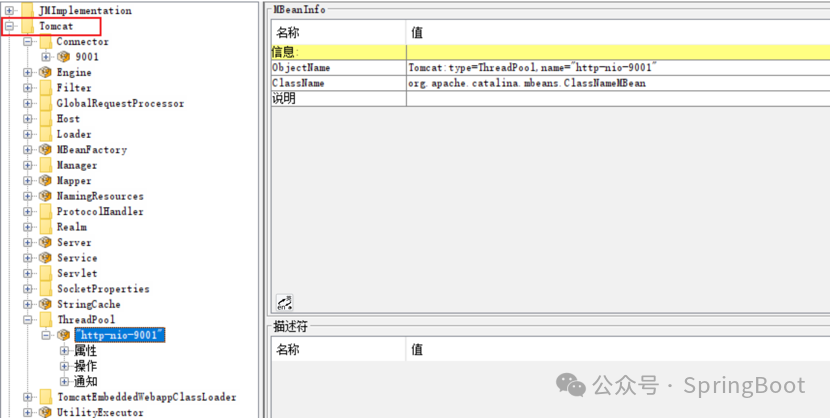Click the JMImplementation folder icon

click(28, 11)
